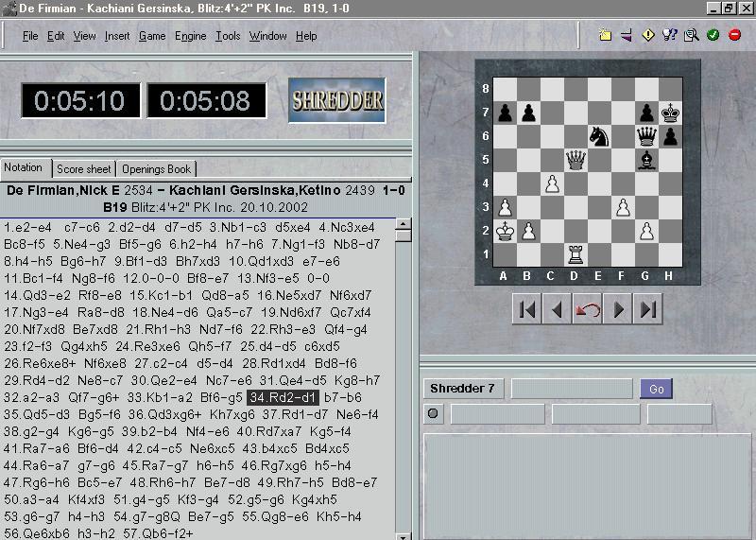The image size is (756, 540).
Task: Jump to the start of the game
Action: coord(527,309)
